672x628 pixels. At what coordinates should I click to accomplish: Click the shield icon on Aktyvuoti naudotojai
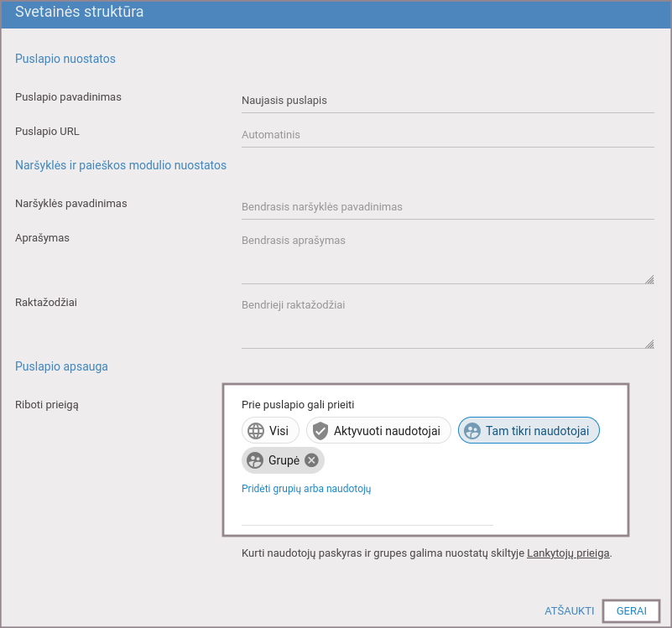[x=320, y=431]
